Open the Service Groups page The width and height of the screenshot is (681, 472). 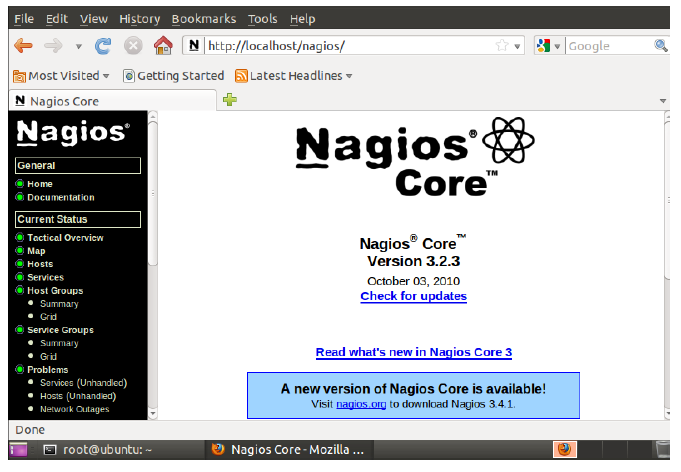coord(60,330)
